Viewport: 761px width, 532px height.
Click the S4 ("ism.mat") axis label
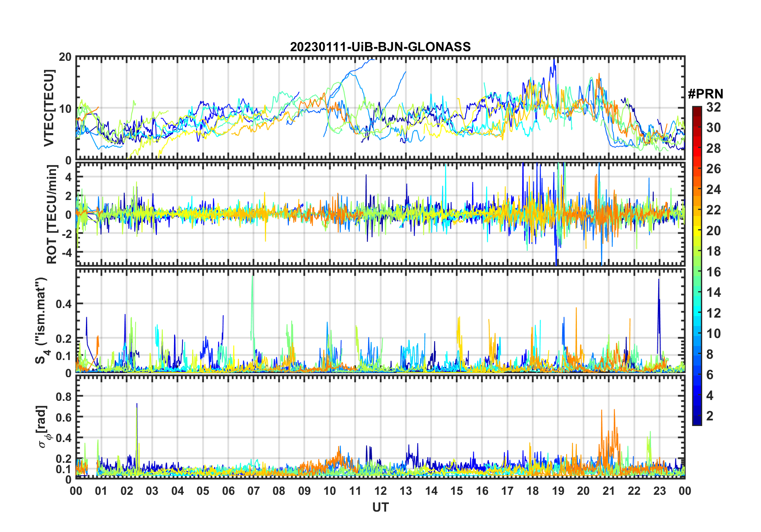coord(42,320)
